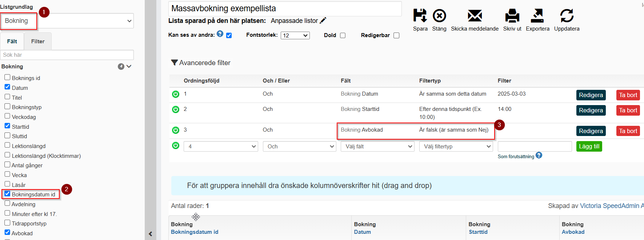This screenshot has width=644, height=240.
Task: Click the Sök här search field
Action: point(67,55)
